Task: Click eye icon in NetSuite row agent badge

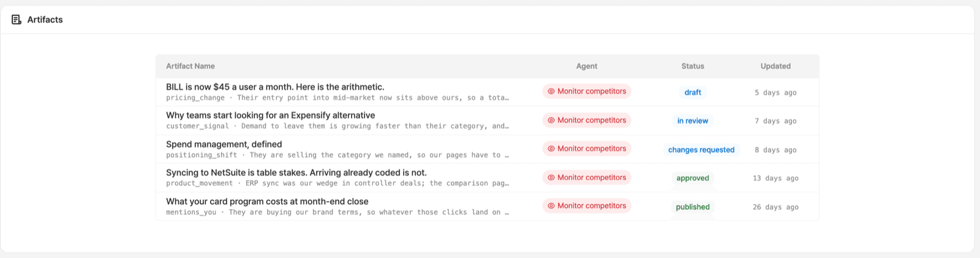Action: tap(551, 177)
